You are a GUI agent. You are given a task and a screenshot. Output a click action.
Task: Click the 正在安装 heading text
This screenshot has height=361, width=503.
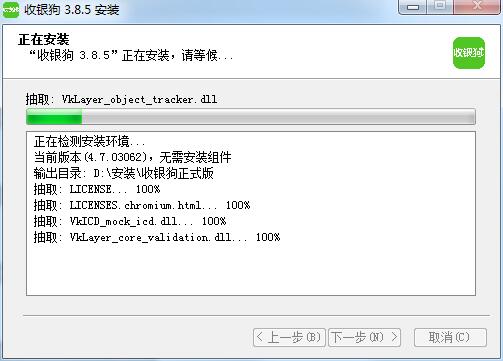(44, 40)
